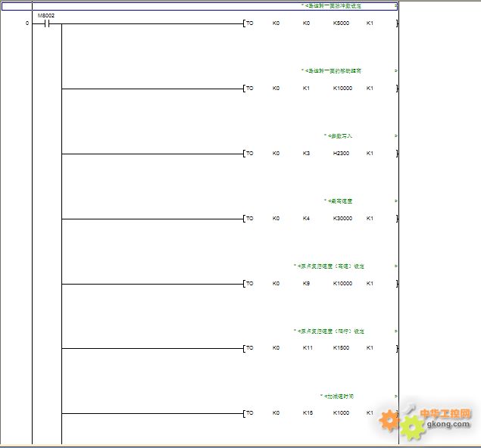Select the TO instruction in the H2300 row

250,153
